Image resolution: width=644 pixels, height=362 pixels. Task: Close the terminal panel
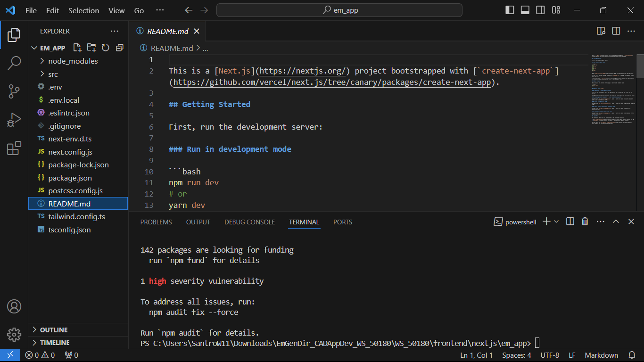click(x=631, y=222)
